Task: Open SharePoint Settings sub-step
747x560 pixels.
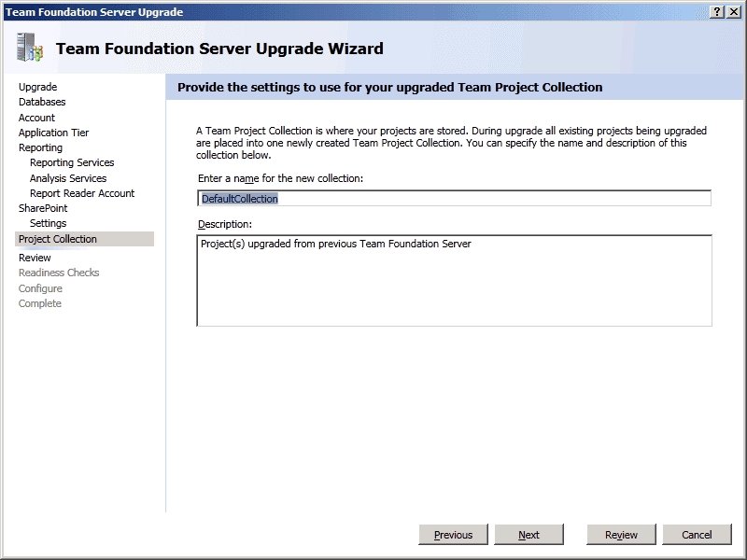Action: click(48, 223)
